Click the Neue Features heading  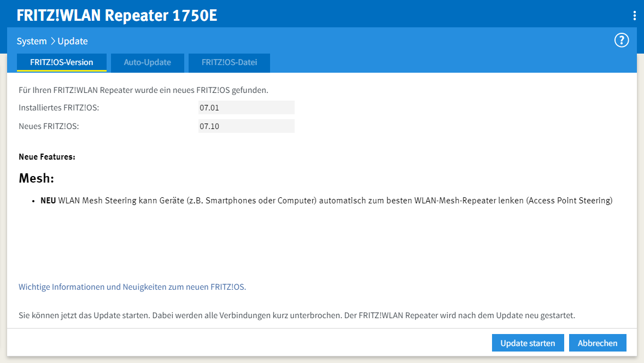tap(47, 156)
